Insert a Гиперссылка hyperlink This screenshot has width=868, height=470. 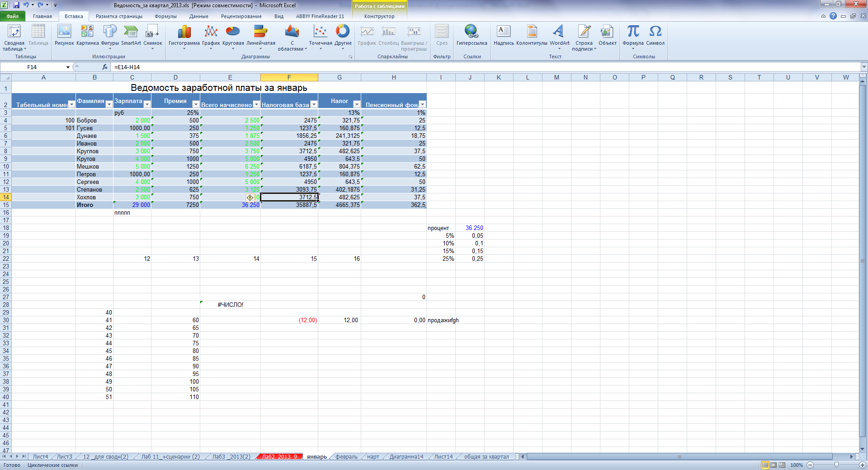click(472, 35)
